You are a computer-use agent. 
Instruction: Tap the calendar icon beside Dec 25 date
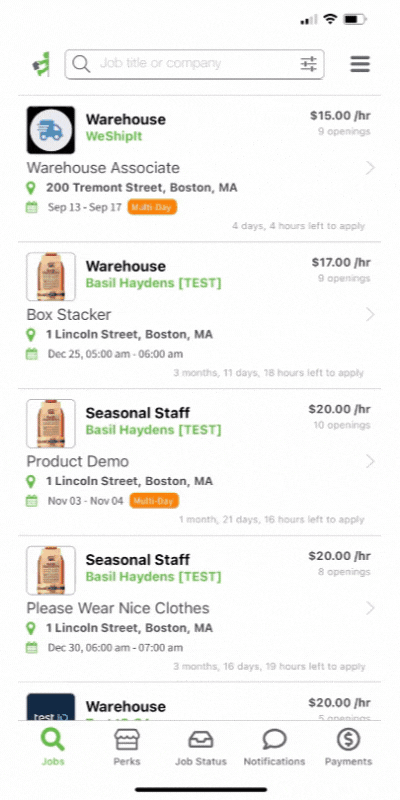pos(32,354)
